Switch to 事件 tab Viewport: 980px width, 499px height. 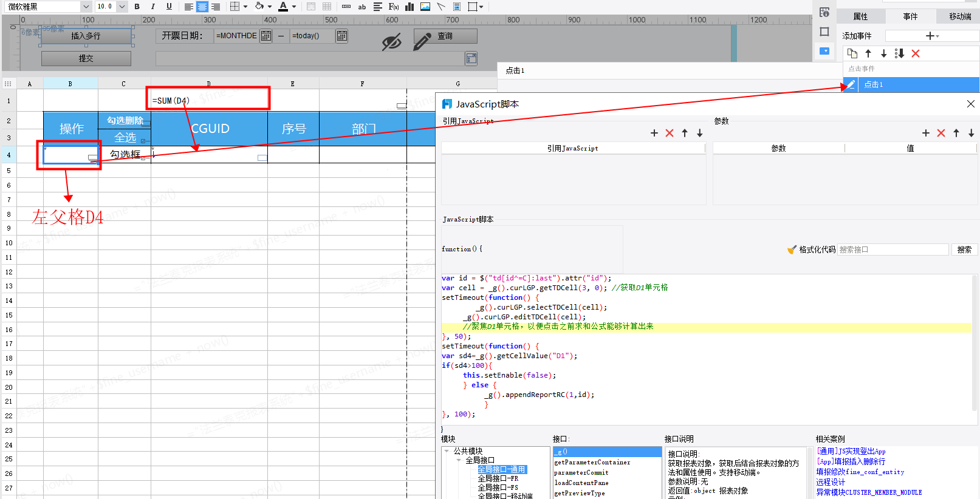[x=910, y=16]
